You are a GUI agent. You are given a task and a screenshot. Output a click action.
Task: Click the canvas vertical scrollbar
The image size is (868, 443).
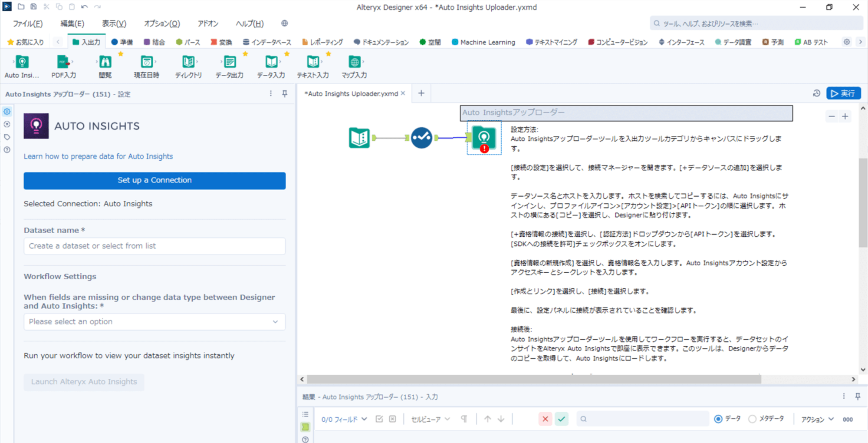pos(863,203)
